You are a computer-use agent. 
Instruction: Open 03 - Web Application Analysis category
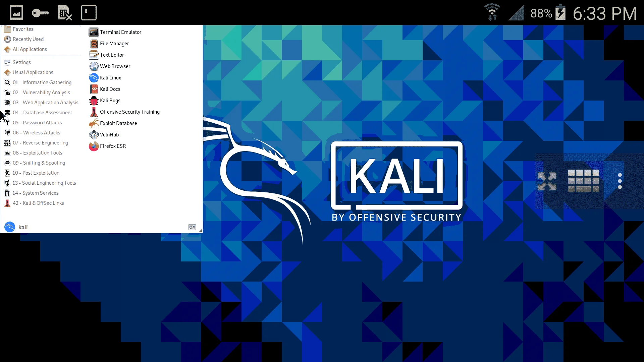coord(41,103)
